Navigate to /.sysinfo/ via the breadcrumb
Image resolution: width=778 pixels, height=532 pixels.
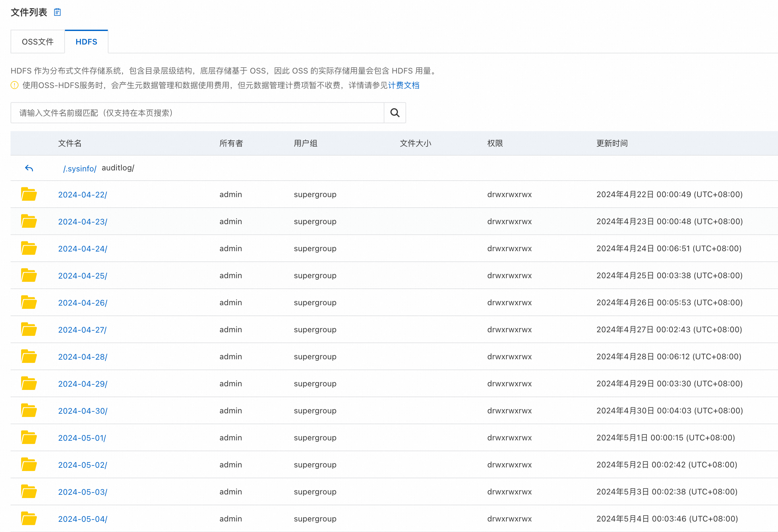click(x=79, y=168)
